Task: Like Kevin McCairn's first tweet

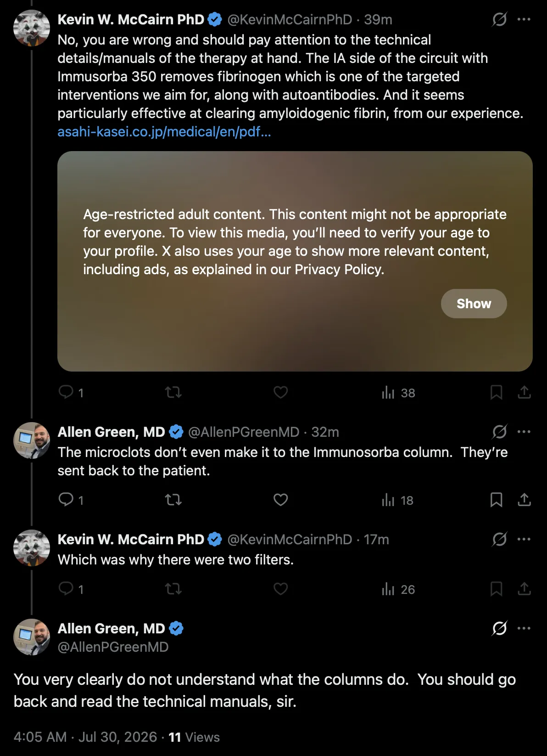Action: (280, 392)
